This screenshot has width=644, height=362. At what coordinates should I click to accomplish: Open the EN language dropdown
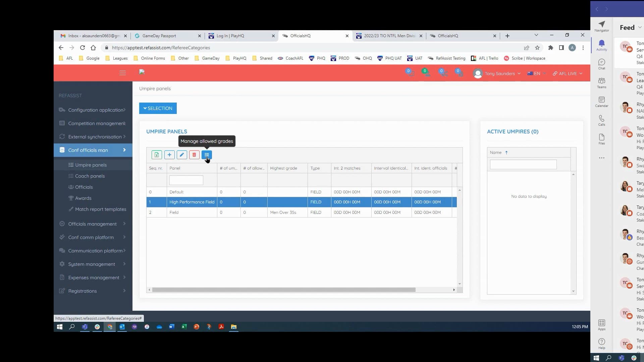tap(537, 73)
